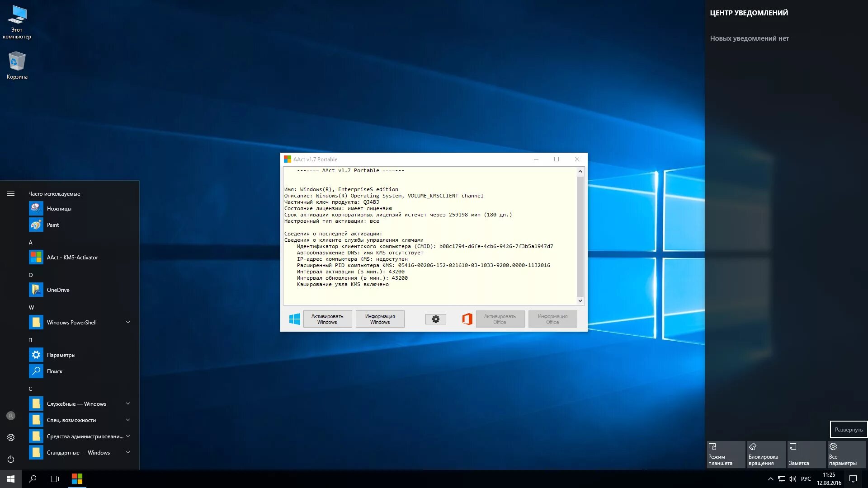Click the letter П header in Start menu
868x488 pixels.
(30, 340)
